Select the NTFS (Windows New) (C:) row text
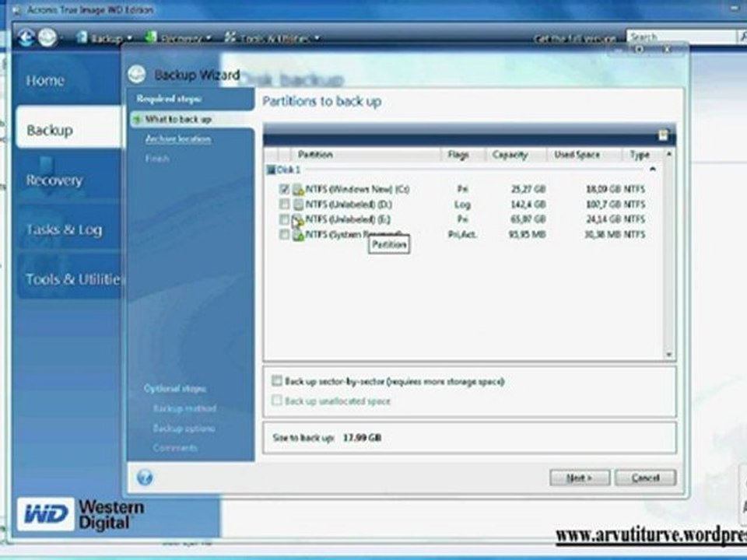The height and width of the screenshot is (560, 747). 357,189
